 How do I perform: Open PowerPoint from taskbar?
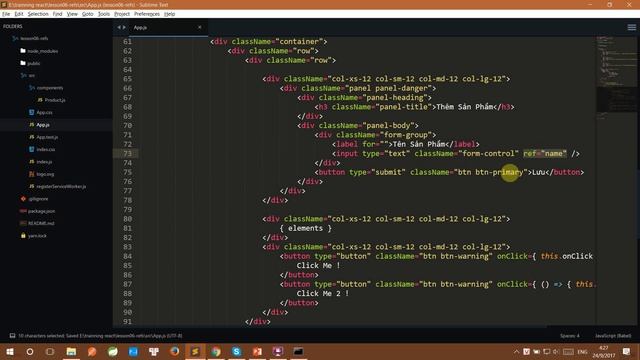click(257, 351)
